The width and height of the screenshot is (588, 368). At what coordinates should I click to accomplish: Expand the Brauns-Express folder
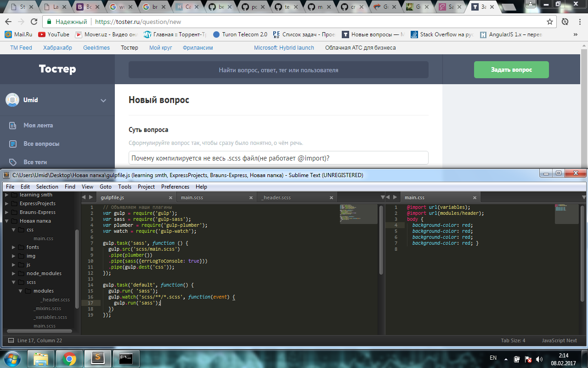click(x=7, y=212)
